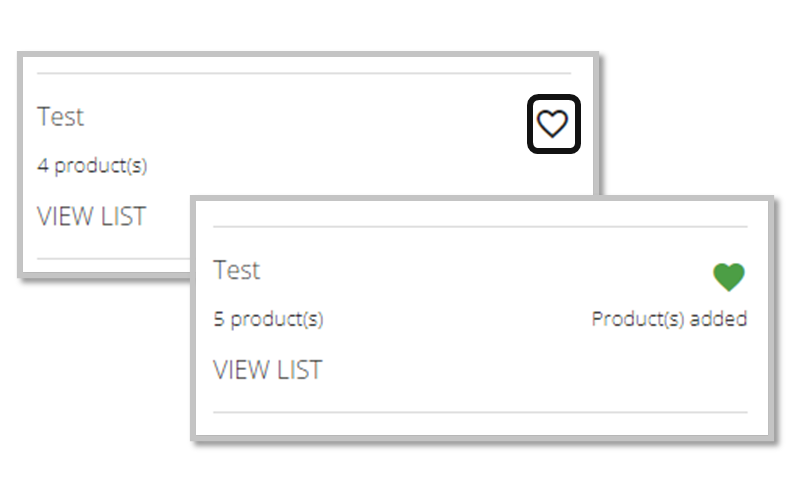Open VIEW LIST in the 5 product(s) card

[x=267, y=370]
